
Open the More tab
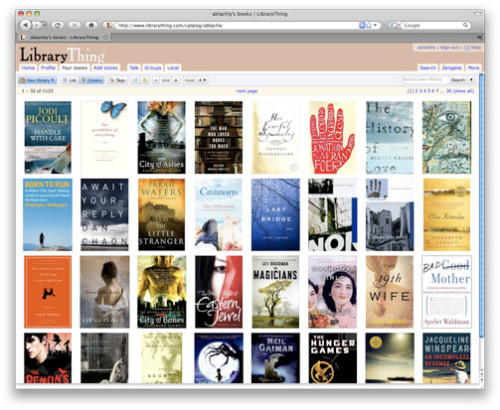473,68
